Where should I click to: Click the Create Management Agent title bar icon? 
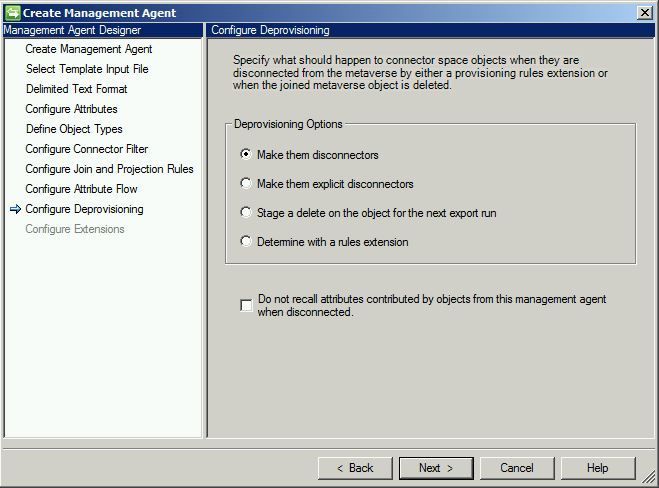pos(12,13)
